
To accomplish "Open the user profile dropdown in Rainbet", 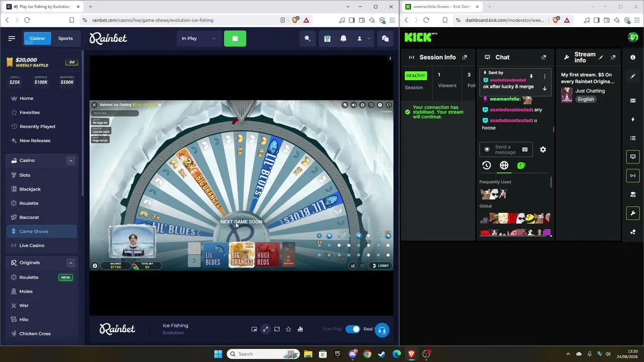I will pos(363,38).
